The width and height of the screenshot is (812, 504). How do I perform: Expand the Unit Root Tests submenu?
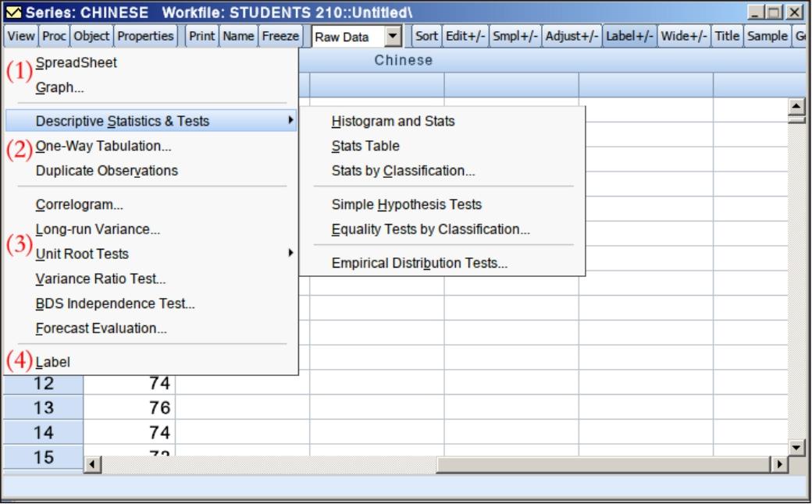[x=82, y=254]
